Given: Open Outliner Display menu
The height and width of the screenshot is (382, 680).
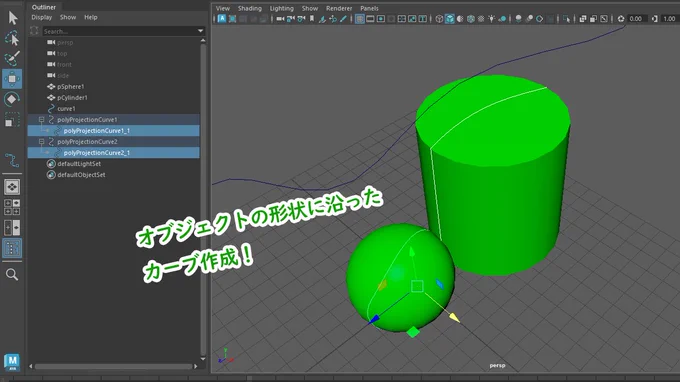Looking at the screenshot, I should click(x=42, y=17).
